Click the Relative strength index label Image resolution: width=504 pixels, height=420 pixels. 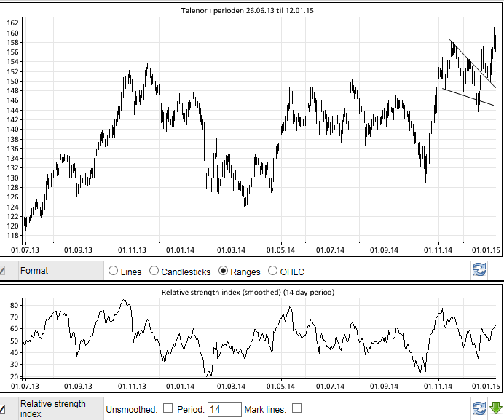point(52,409)
